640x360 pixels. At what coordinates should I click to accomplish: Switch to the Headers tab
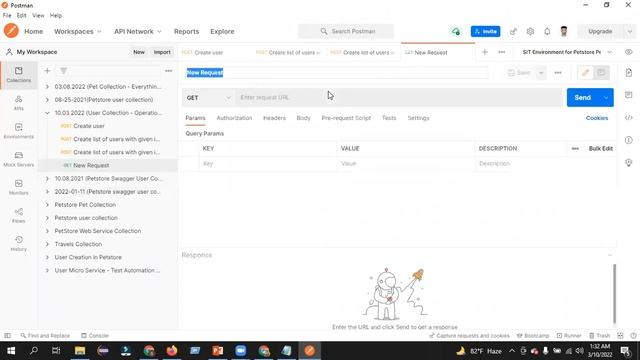coord(274,118)
